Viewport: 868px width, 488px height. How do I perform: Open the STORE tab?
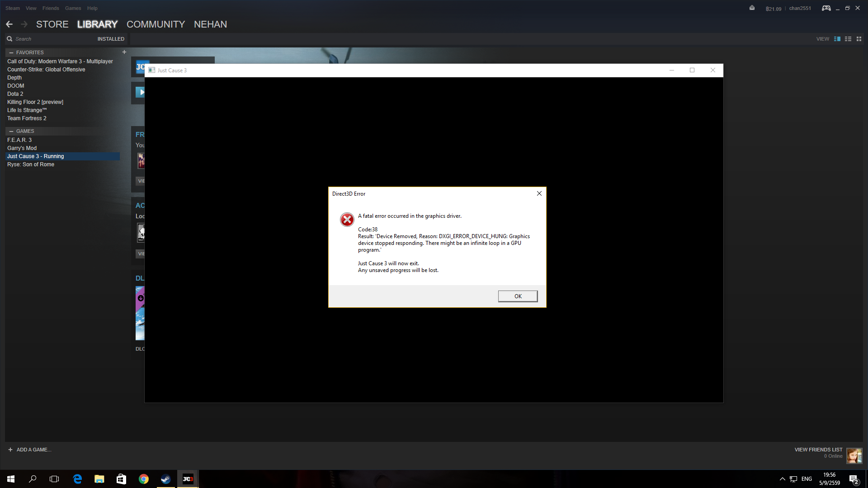coord(52,24)
